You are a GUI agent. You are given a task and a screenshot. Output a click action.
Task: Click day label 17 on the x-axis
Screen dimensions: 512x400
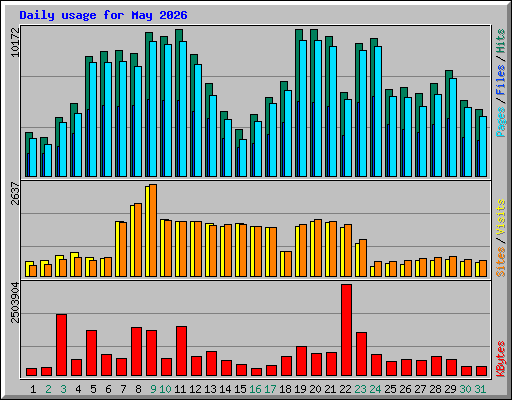270,389
